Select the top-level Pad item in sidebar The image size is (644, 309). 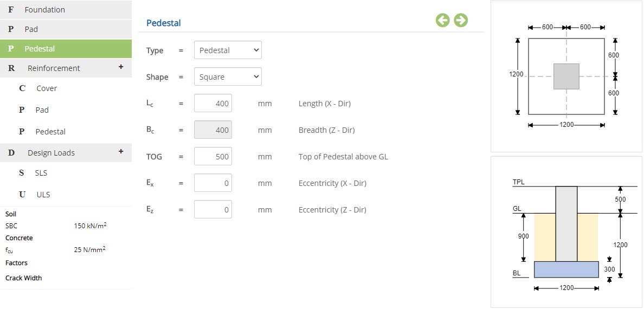click(66, 29)
